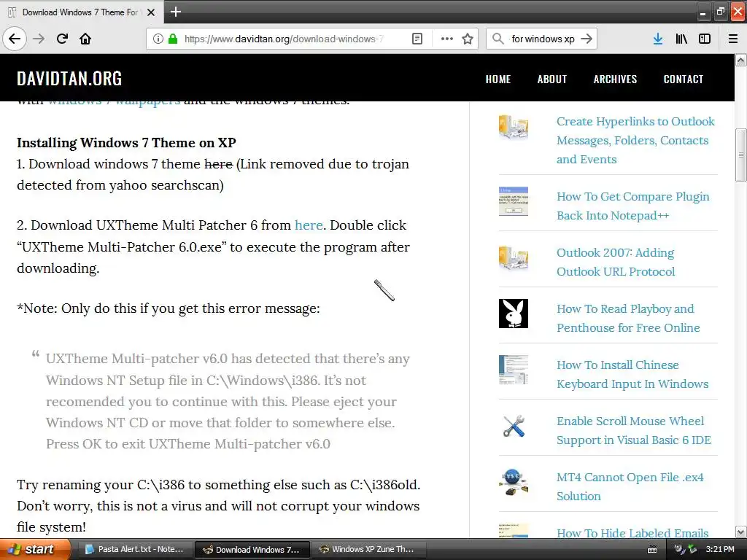
Task: Go back to the previous page
Action: coord(15,39)
